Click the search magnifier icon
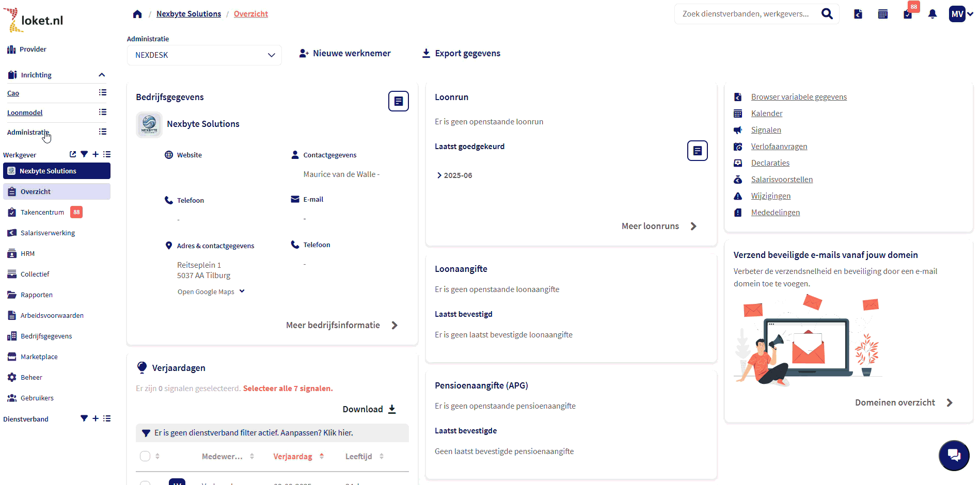 pos(827,14)
